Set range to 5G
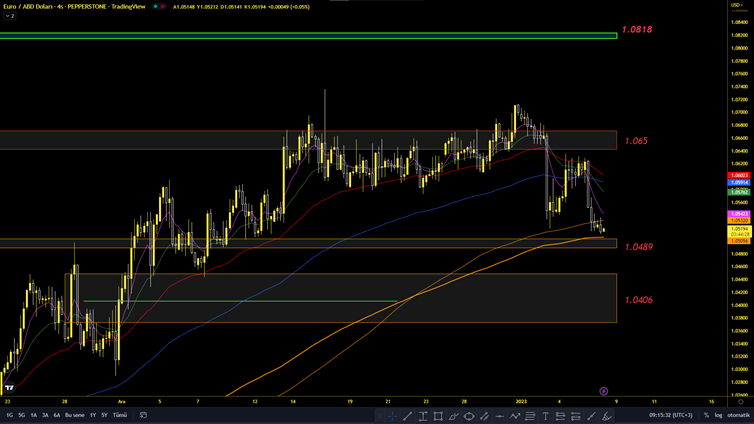 point(22,415)
